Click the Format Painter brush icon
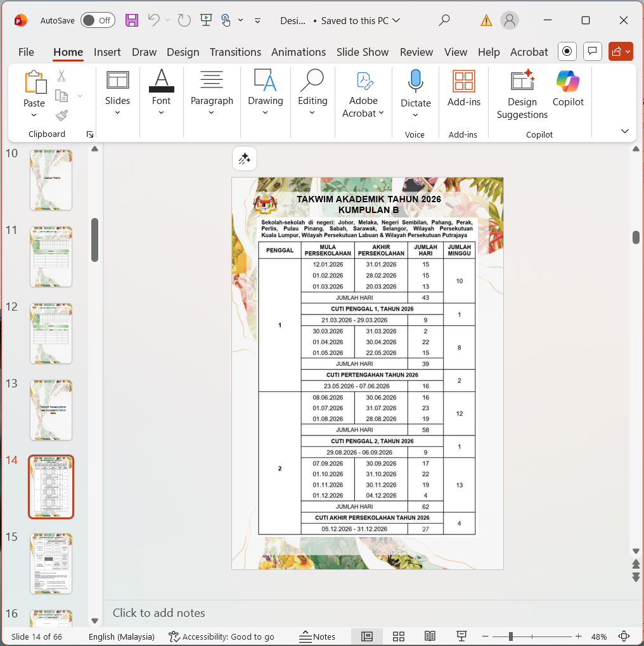The image size is (644, 646). point(61,115)
